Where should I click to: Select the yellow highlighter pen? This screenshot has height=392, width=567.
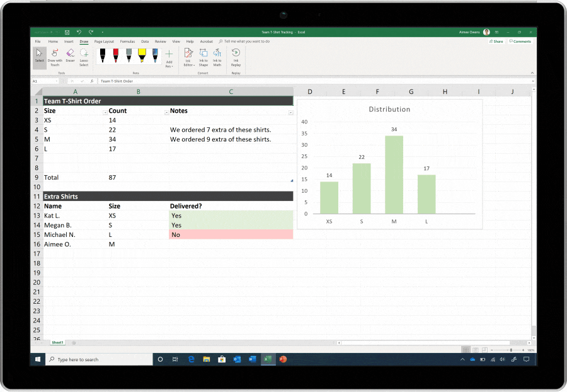tap(142, 55)
